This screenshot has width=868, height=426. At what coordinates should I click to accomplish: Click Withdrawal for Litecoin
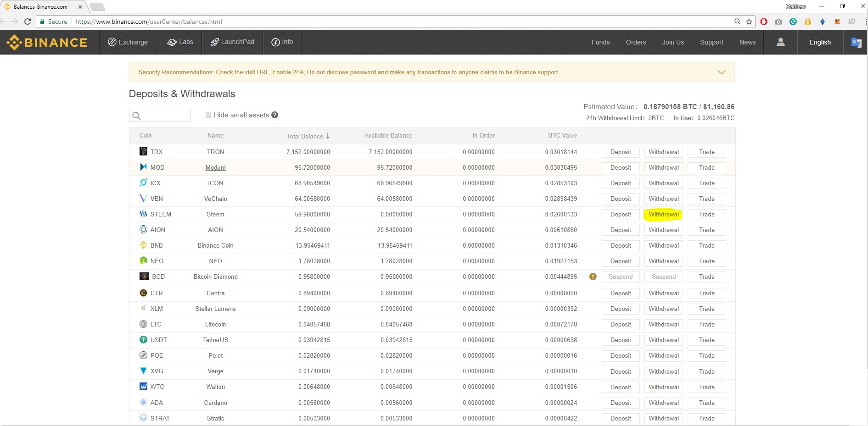(x=664, y=324)
